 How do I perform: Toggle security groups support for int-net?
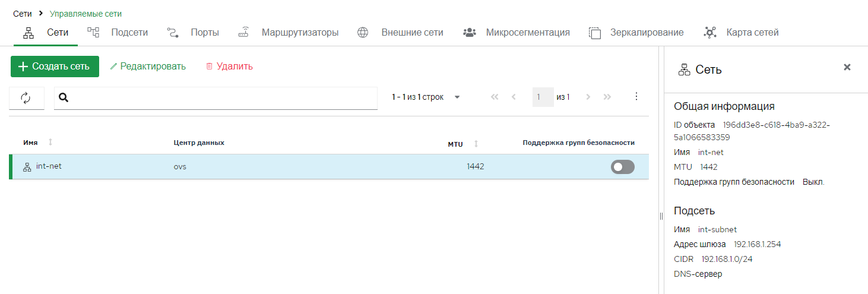[623, 167]
